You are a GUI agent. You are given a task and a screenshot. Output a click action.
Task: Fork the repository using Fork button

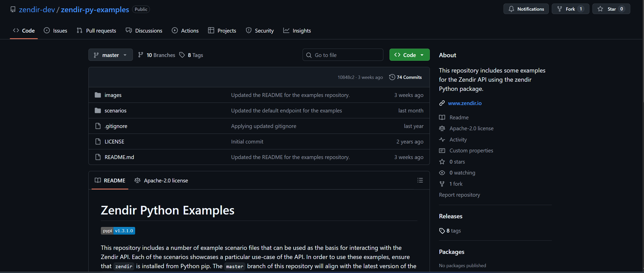570,9
